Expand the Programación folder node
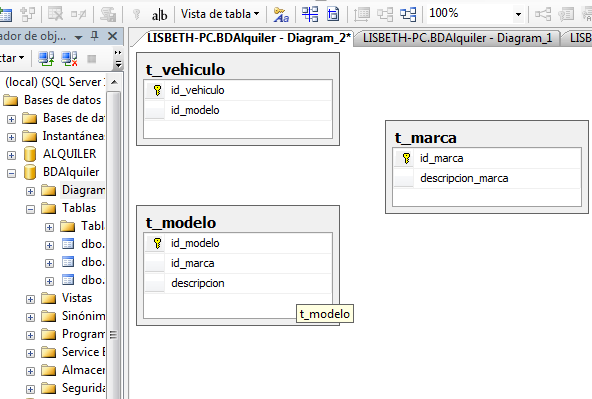Viewport: 592px width, 399px height. tap(30, 335)
